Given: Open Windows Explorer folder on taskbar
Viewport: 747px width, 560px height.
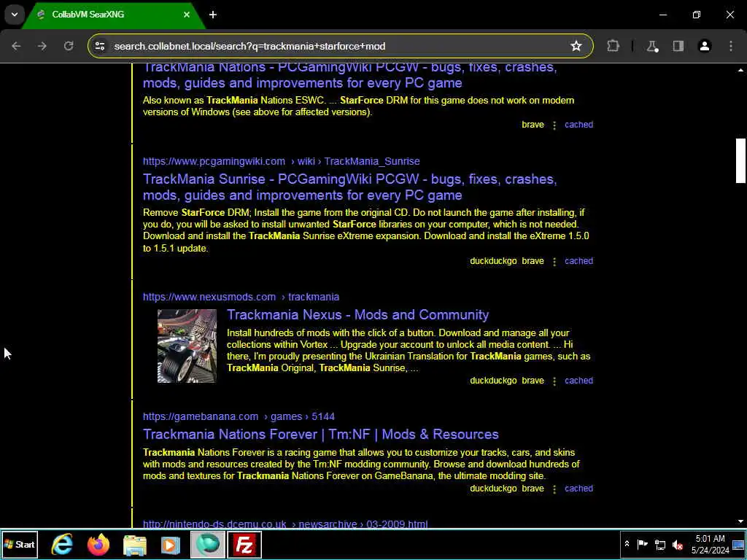Looking at the screenshot, I should pos(135,544).
